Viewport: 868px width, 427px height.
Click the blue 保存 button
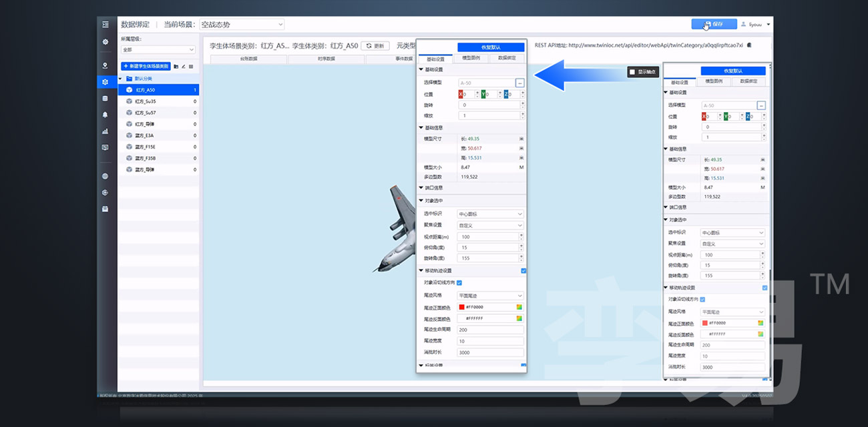coord(714,24)
